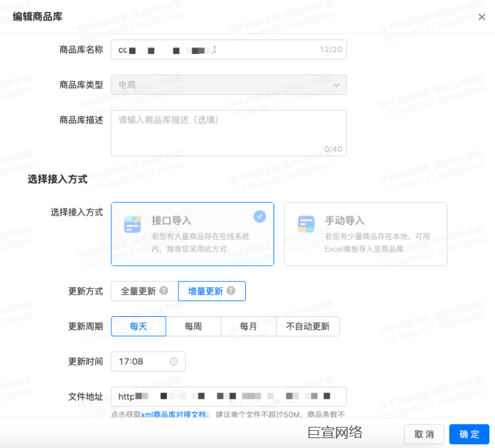Open the xml商品库对接文档 link
This screenshot has height=448, width=495.
[173, 414]
